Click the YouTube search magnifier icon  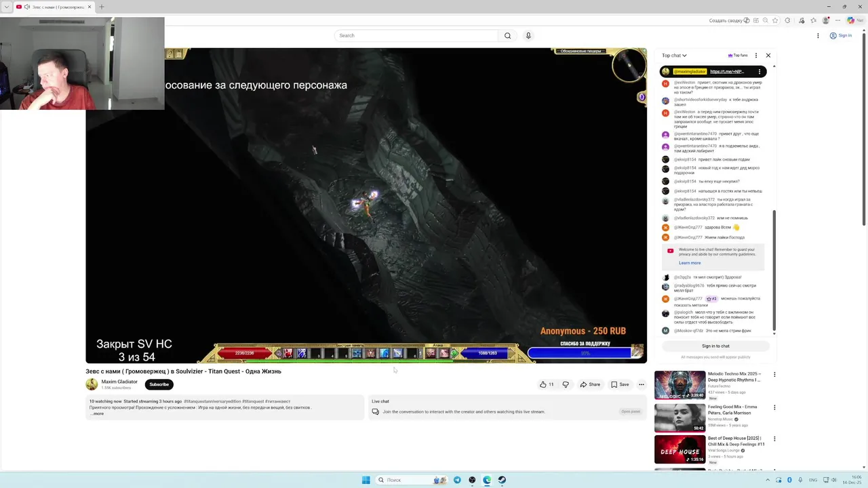click(507, 35)
